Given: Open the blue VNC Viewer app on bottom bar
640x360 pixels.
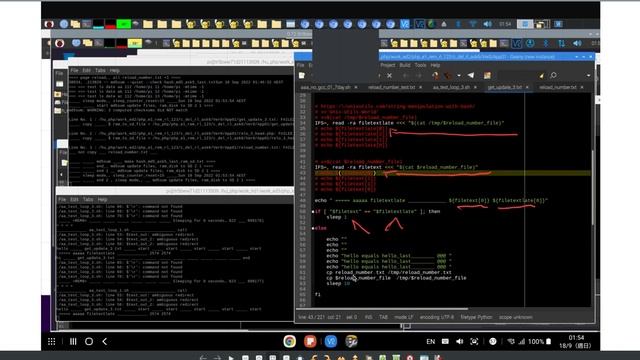Looking at the screenshot, I should (331, 341).
